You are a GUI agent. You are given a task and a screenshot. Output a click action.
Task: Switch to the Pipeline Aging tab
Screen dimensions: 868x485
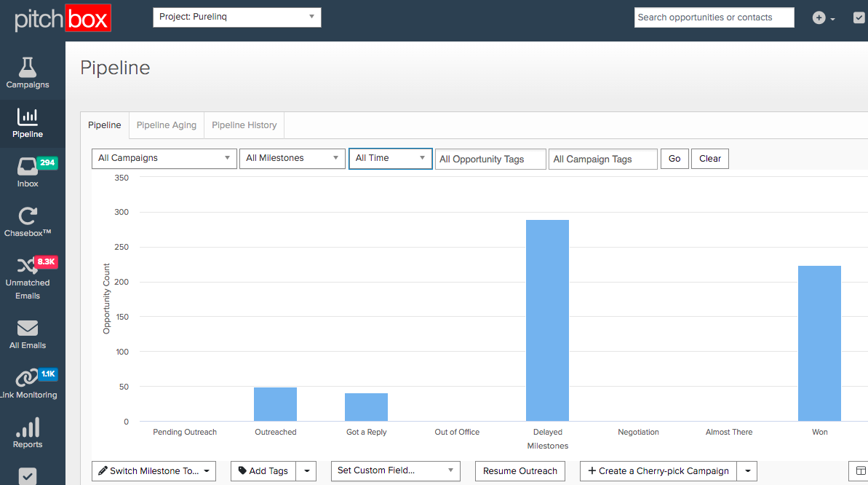[167, 125]
